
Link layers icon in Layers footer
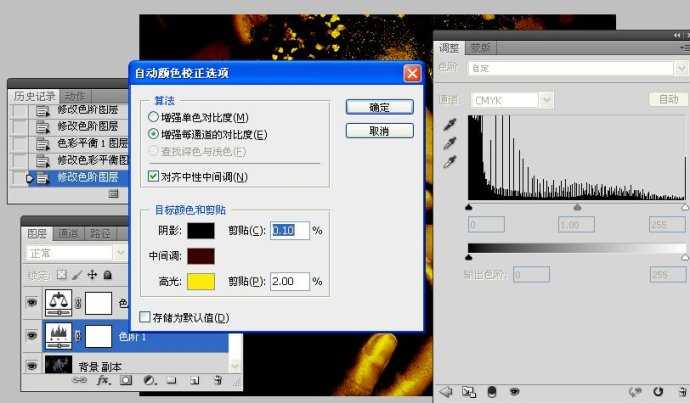[x=79, y=380]
